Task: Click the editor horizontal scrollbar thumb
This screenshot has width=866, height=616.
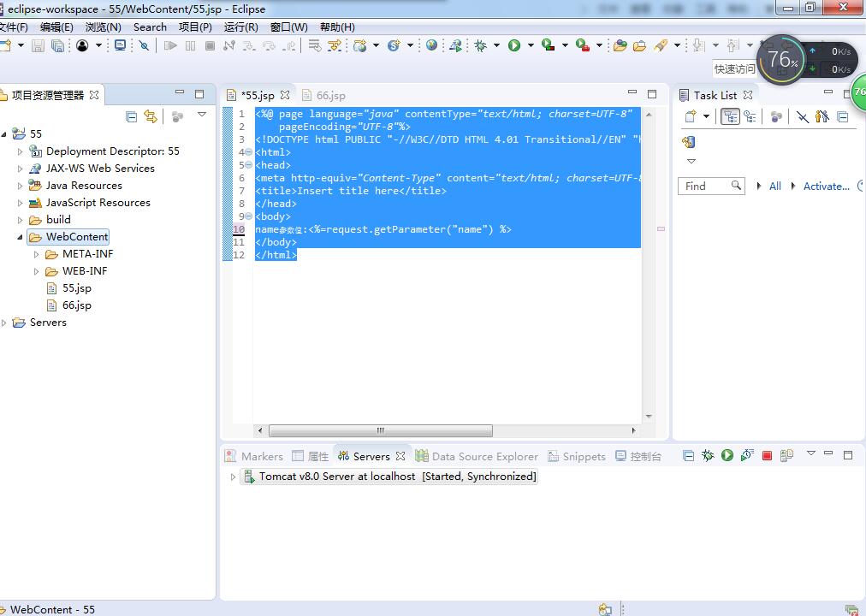Action: pos(381,430)
